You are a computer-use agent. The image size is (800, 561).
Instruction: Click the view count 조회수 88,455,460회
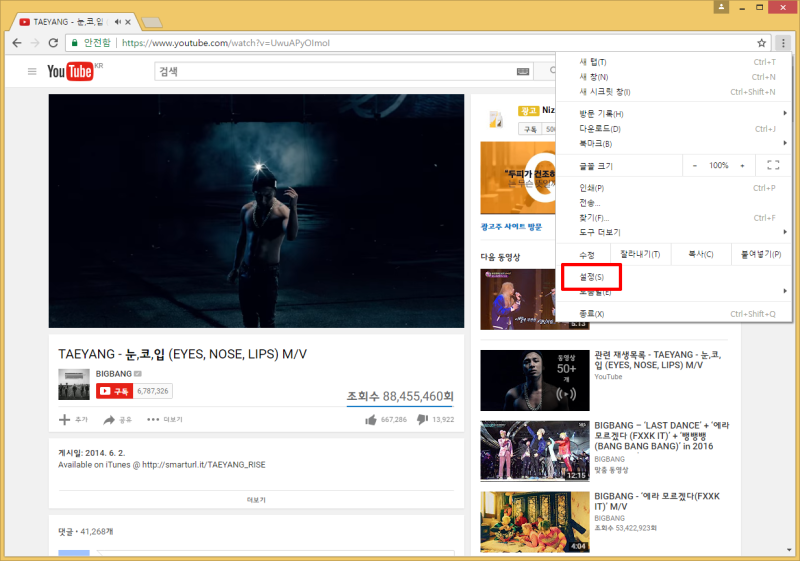(x=400, y=396)
